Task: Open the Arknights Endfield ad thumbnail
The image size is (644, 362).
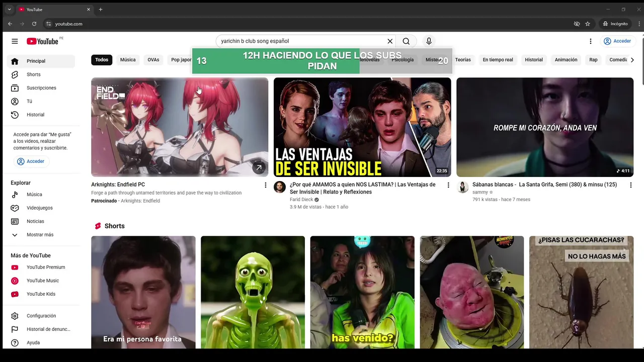Action: pos(180,127)
